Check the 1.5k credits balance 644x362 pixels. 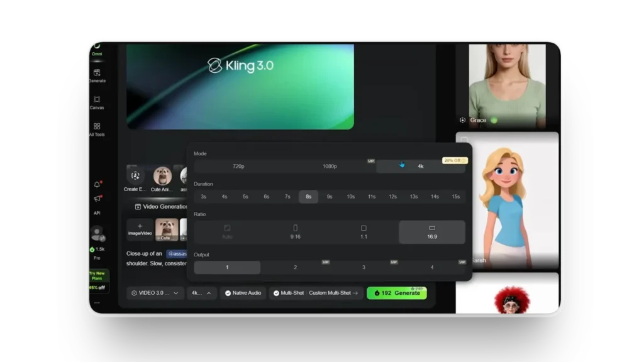97,249
